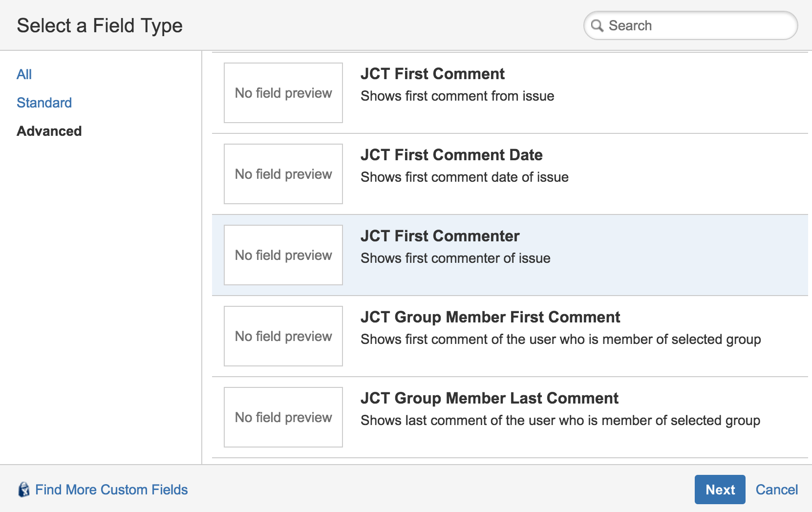Screen dimensions: 812x512
Task: Click 'Shows first comment of the user' description
Action: 560,340
